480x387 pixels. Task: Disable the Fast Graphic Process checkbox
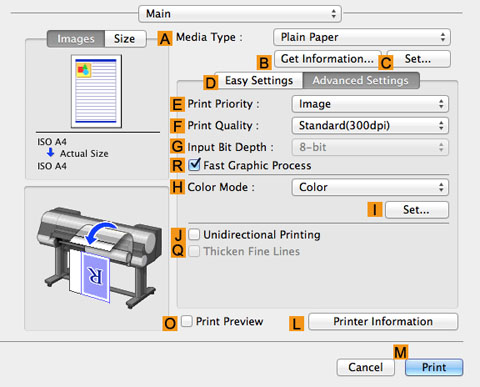194,165
